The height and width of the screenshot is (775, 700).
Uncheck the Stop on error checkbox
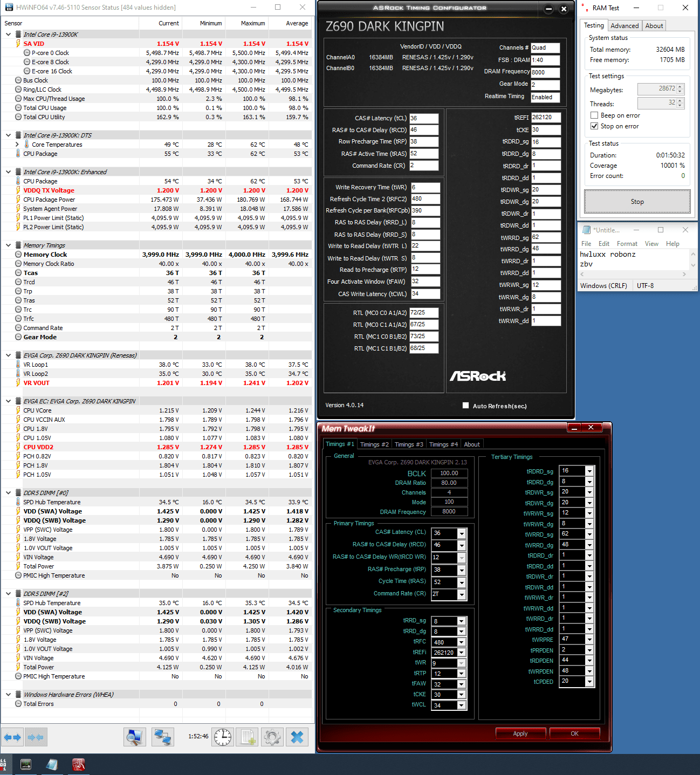click(594, 126)
